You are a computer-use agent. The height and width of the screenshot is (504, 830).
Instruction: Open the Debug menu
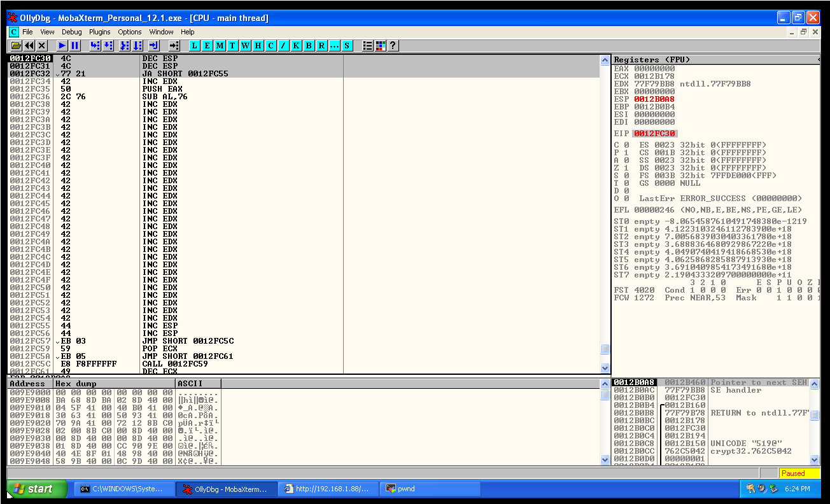pos(71,32)
